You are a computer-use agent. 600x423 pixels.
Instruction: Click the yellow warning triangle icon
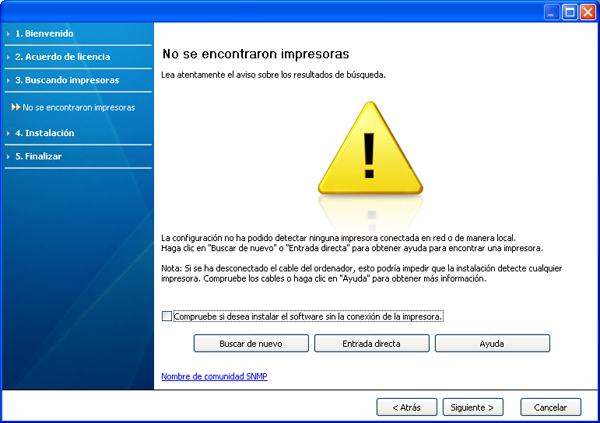pos(370,149)
